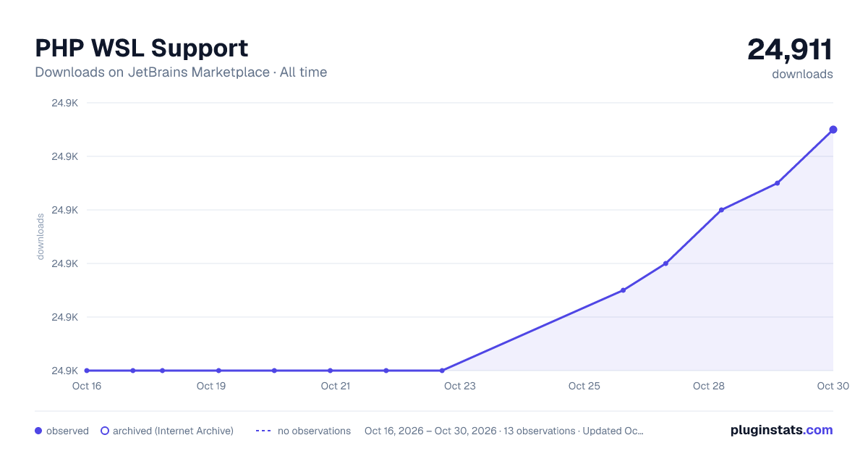Click the no observations dashed line icon

(263, 431)
